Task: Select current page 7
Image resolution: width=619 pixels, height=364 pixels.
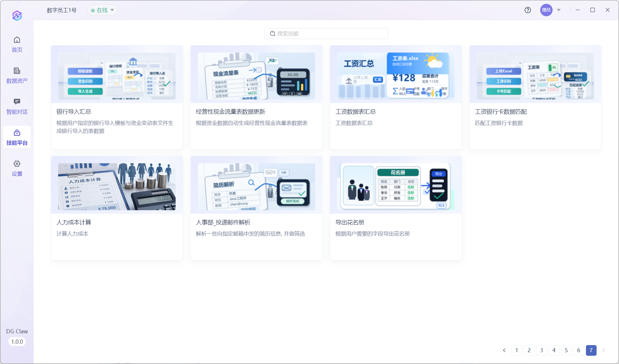Action: (591, 350)
